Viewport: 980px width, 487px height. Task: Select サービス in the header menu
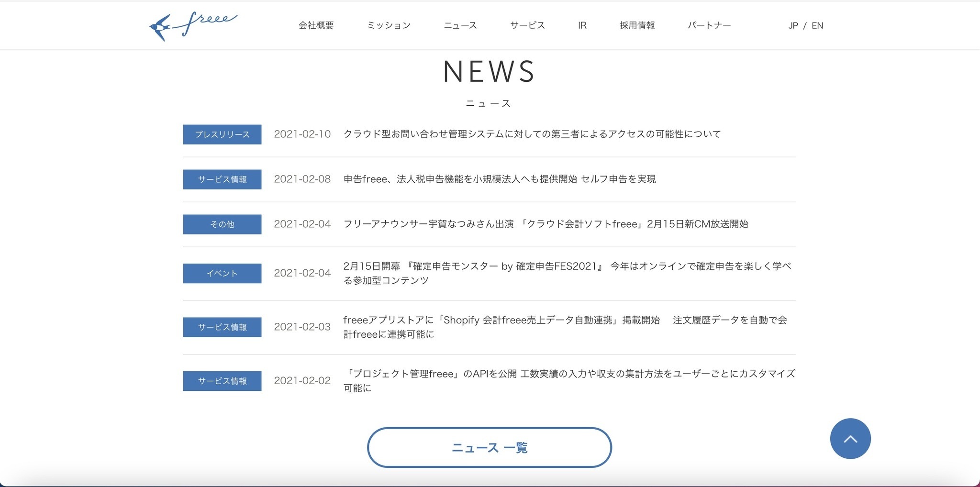click(527, 25)
